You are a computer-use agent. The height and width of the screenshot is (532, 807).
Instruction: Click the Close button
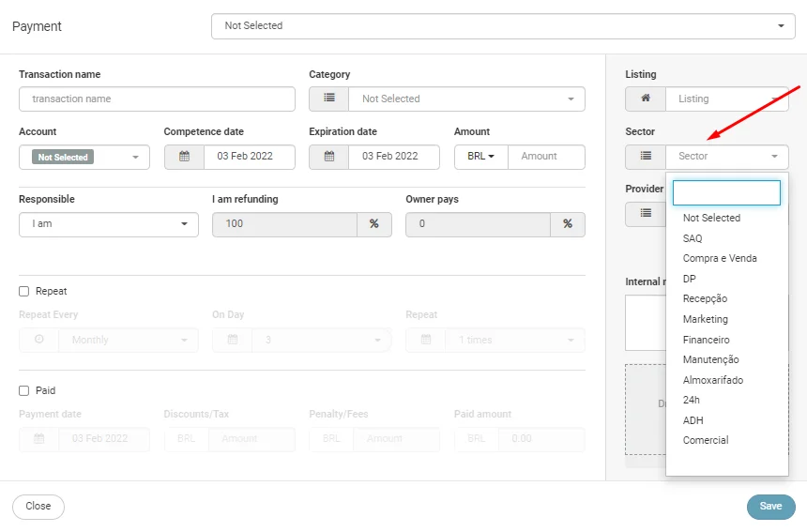38,507
